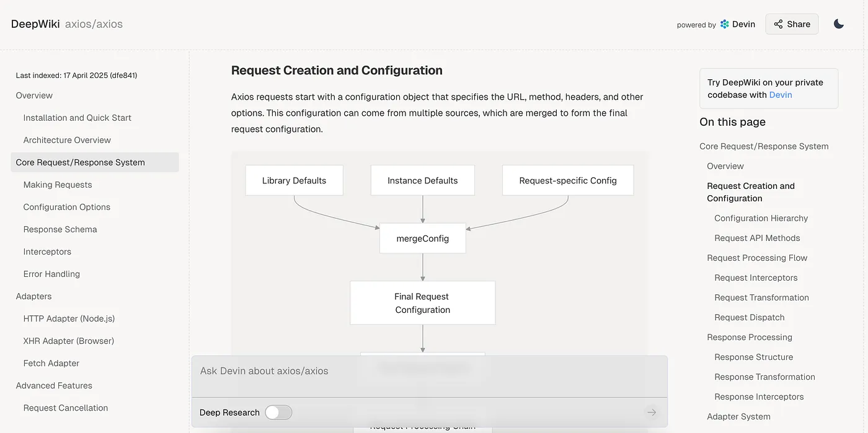Type in Ask Devin input field
868x433 pixels.
coord(428,372)
